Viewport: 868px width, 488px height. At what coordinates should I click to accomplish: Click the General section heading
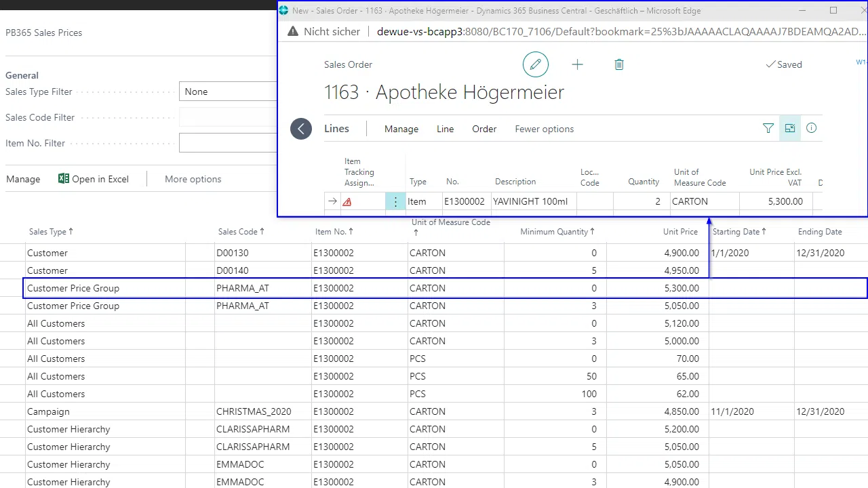[22, 75]
